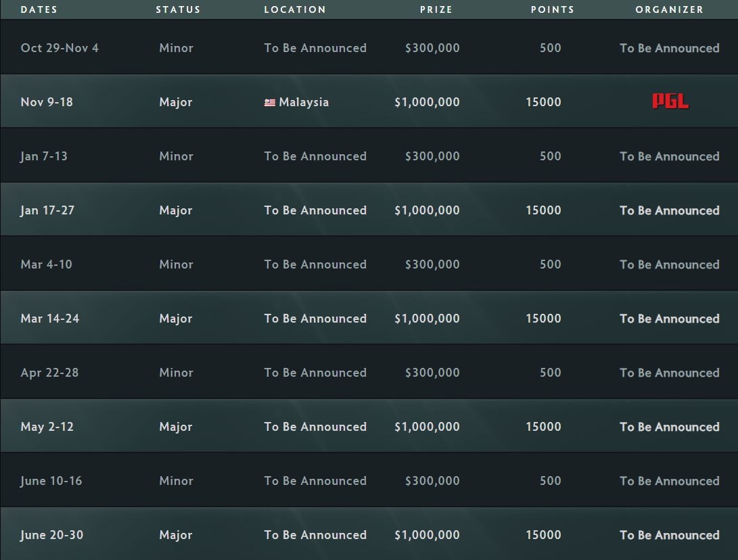Select the Nov 9-18 Major row date
This screenshot has height=560, width=738.
tap(47, 102)
